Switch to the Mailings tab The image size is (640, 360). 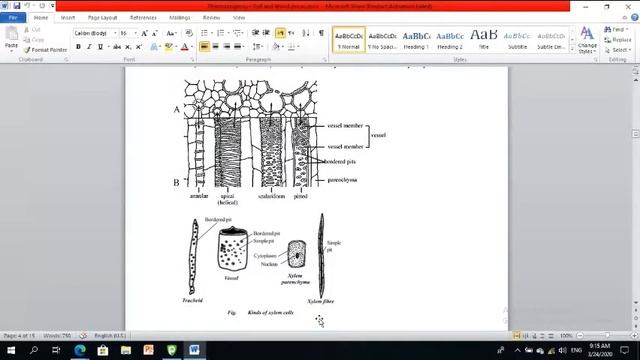(180, 18)
